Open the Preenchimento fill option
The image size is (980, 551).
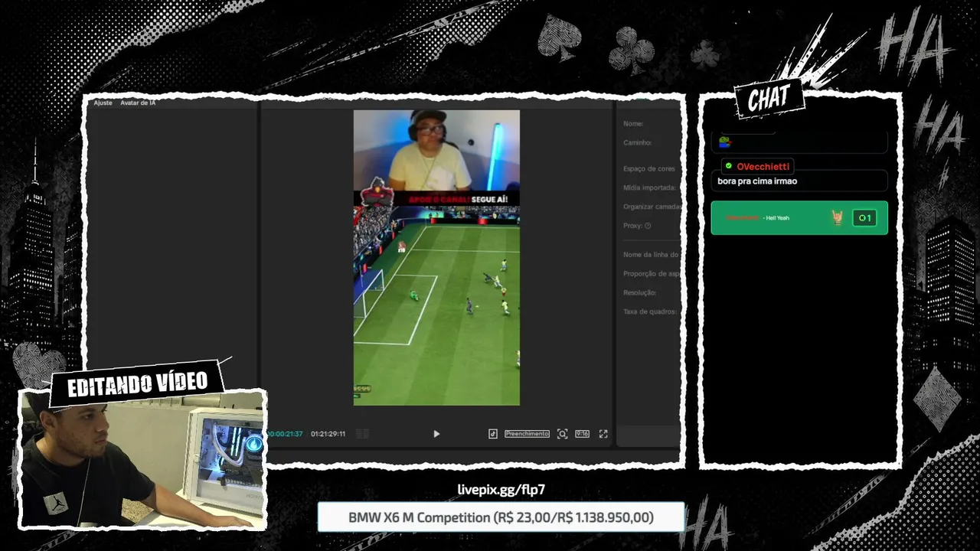[x=527, y=434]
